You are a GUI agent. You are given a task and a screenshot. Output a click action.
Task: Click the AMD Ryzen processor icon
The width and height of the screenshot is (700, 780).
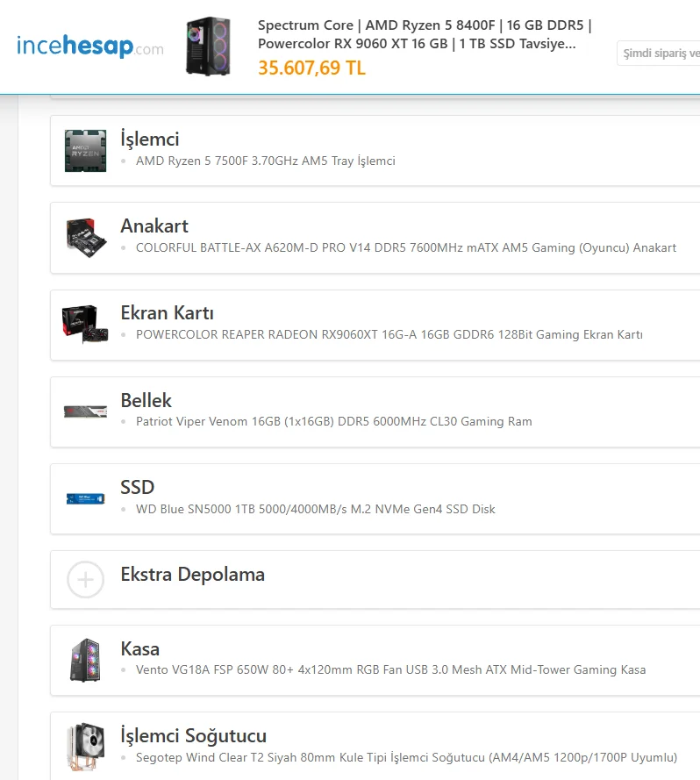click(85, 150)
